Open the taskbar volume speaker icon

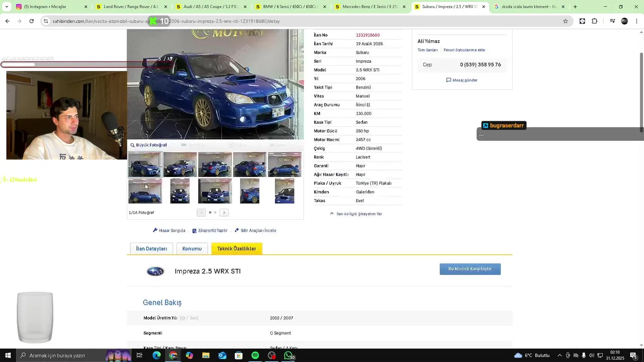592,355
